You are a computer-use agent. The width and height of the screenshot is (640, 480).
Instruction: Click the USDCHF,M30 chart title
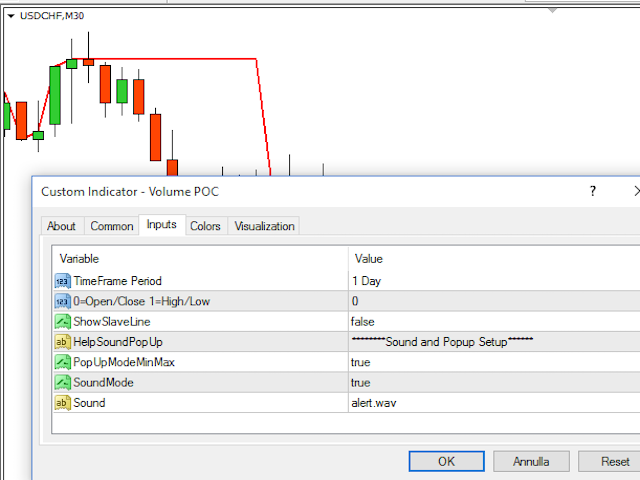52,16
